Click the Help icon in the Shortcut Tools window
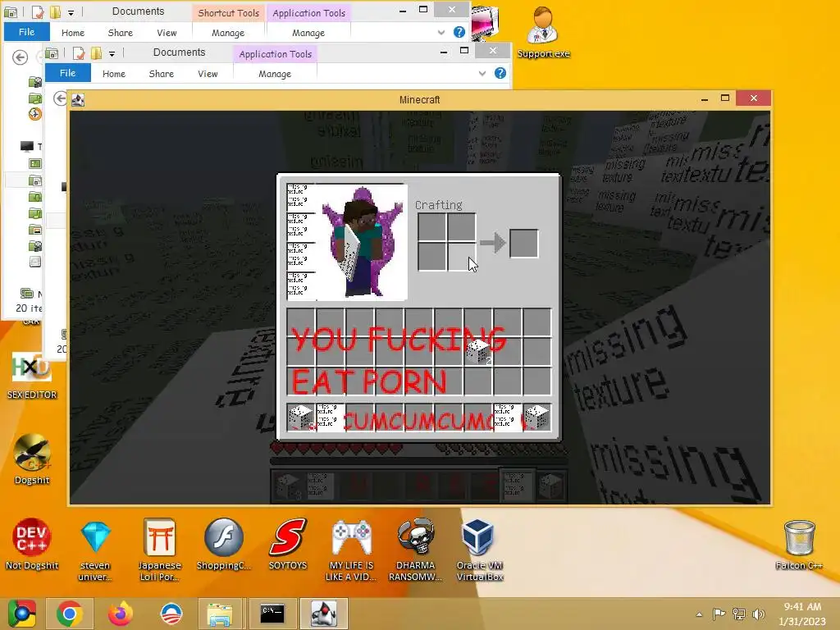Screen dimensions: 840x630 459,32
